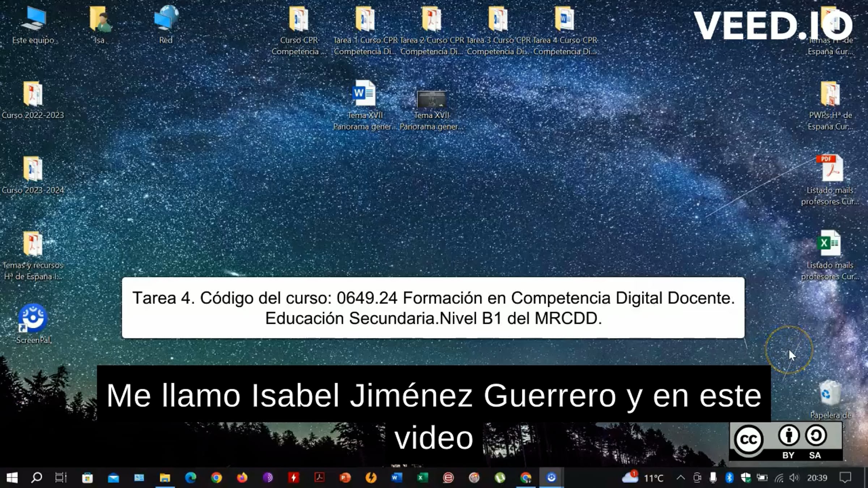Open Task View in taskbar

pyautogui.click(x=61, y=478)
